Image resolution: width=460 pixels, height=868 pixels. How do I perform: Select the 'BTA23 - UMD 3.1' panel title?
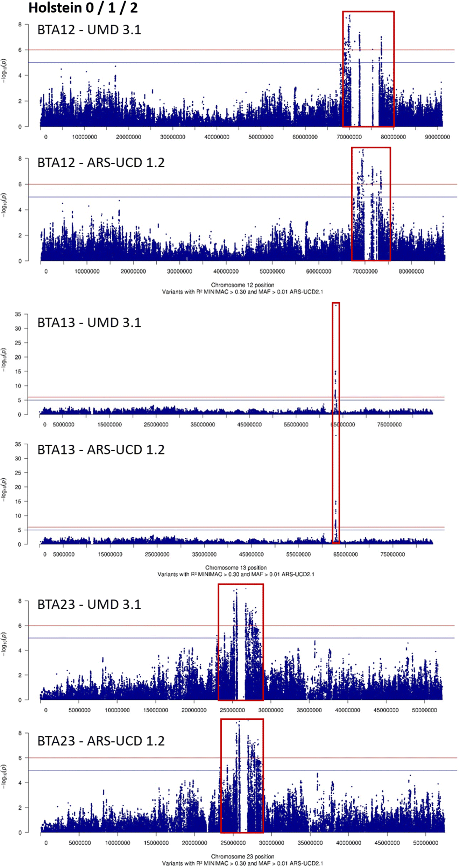pyautogui.click(x=89, y=605)
